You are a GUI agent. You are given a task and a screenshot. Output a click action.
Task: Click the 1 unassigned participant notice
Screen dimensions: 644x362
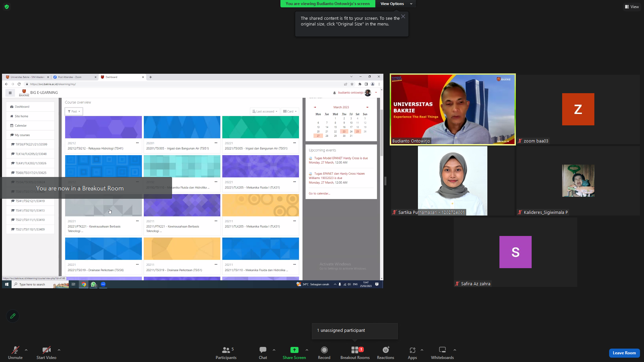(x=355, y=330)
